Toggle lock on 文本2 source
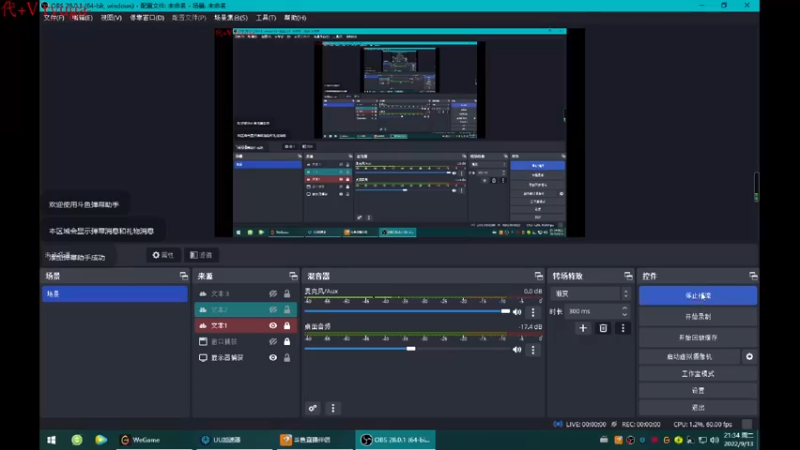This screenshot has width=800, height=450. point(287,310)
